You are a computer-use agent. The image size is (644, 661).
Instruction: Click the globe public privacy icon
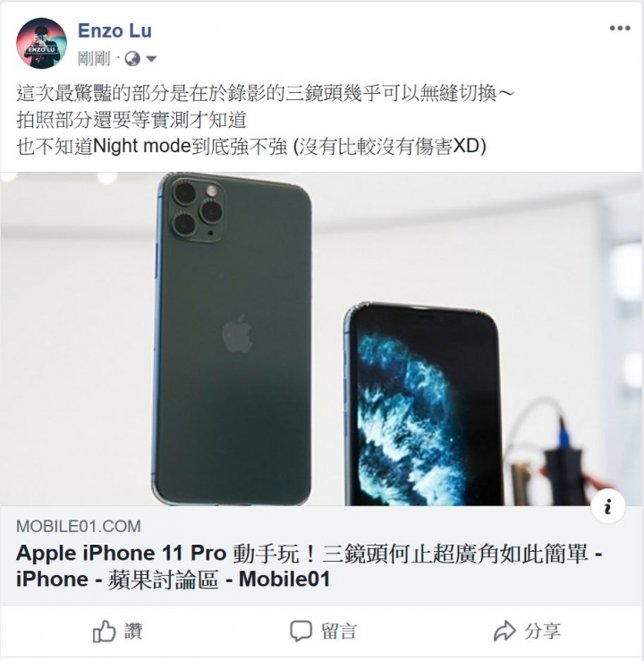click(132, 59)
